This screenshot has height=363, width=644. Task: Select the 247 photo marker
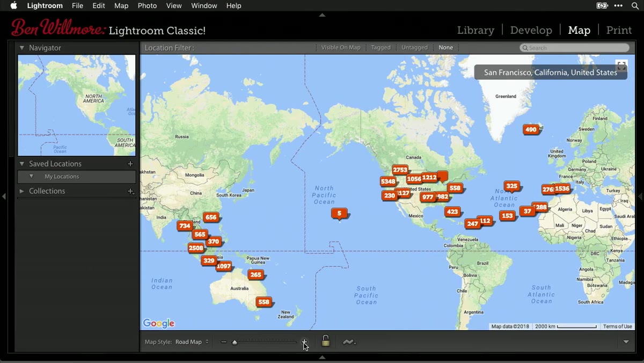[x=472, y=224]
